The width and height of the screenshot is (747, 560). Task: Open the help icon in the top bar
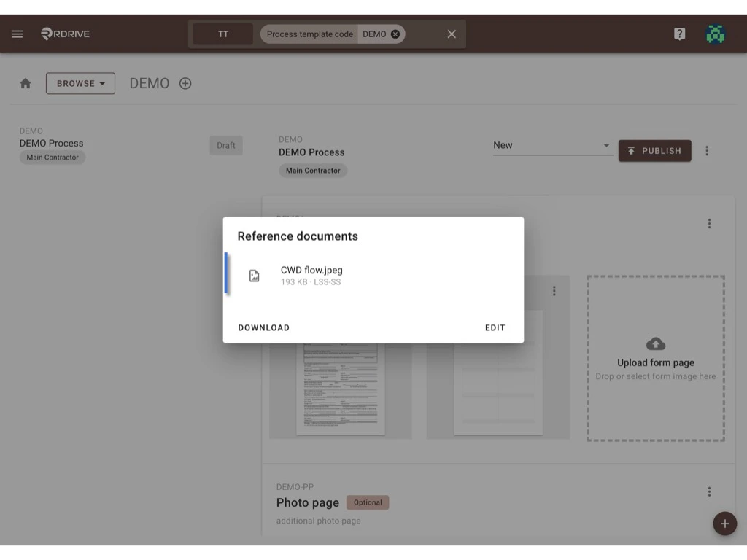pyautogui.click(x=679, y=34)
